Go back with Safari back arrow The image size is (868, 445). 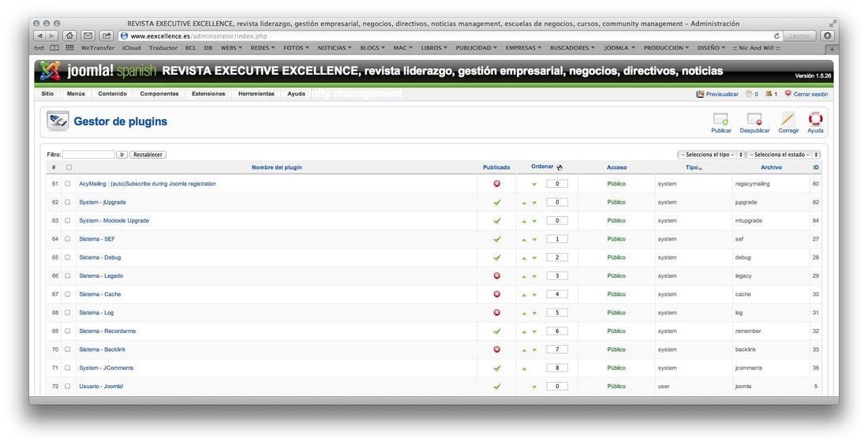click(x=39, y=36)
